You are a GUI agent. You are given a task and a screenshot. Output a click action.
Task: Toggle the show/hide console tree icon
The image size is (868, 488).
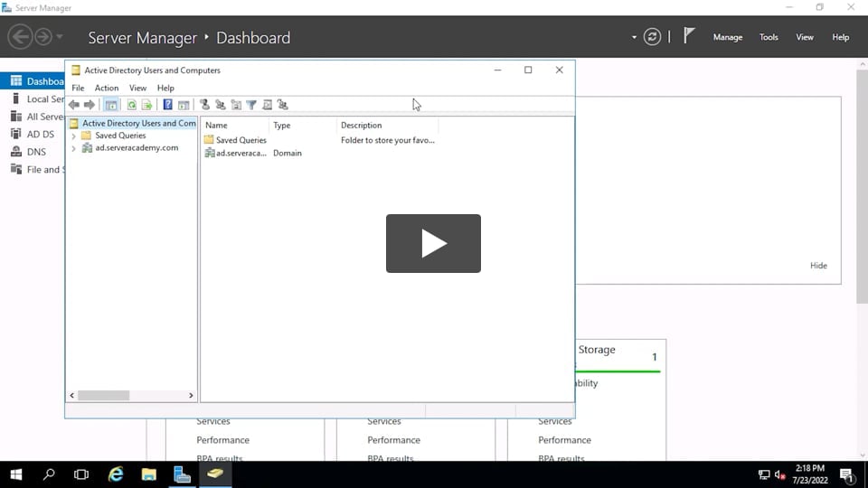tap(111, 105)
